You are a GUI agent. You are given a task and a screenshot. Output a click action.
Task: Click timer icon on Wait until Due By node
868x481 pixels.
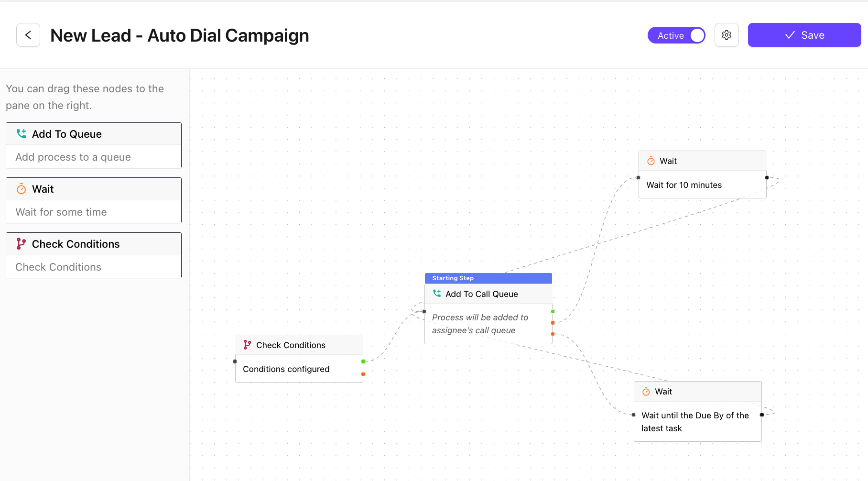(646, 392)
